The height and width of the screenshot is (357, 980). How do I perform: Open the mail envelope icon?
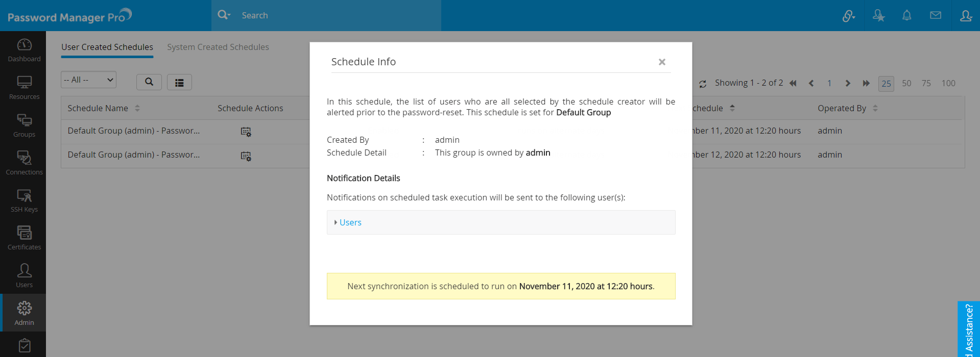coord(935,15)
